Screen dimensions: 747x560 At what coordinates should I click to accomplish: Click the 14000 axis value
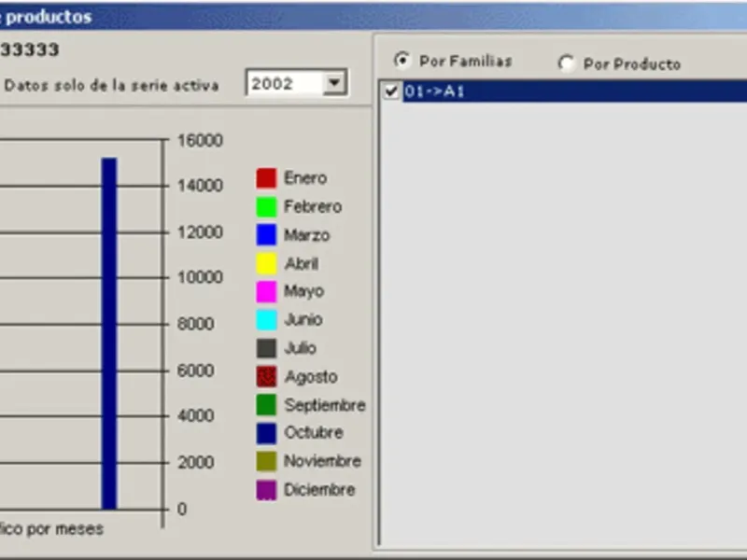tap(200, 185)
